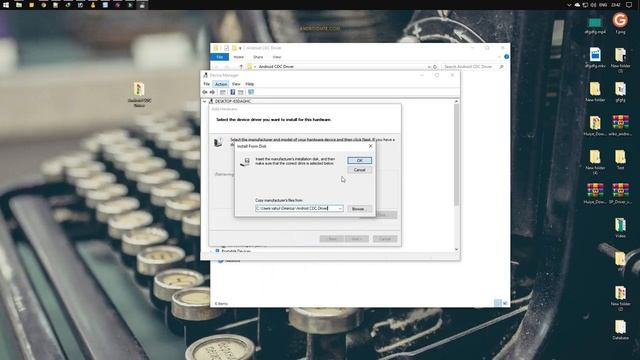640x360 pixels.
Task: Switch Explorer to details view icon
Action: [498, 303]
